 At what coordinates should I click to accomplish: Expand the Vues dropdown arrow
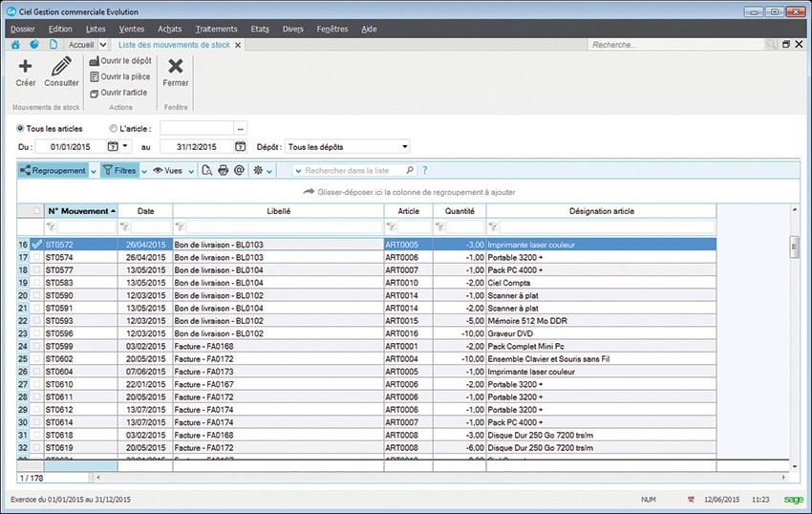tap(191, 170)
